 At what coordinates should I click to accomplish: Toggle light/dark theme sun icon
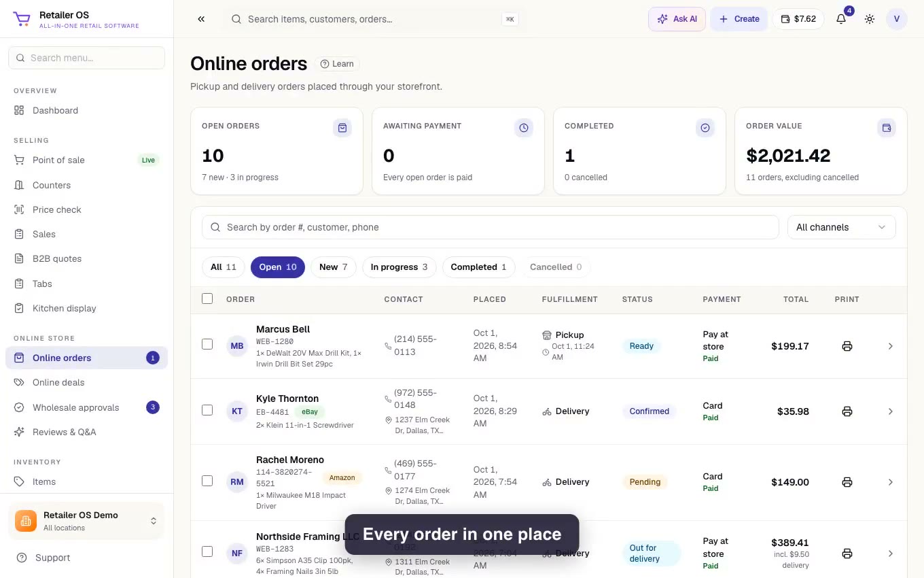pyautogui.click(x=870, y=19)
